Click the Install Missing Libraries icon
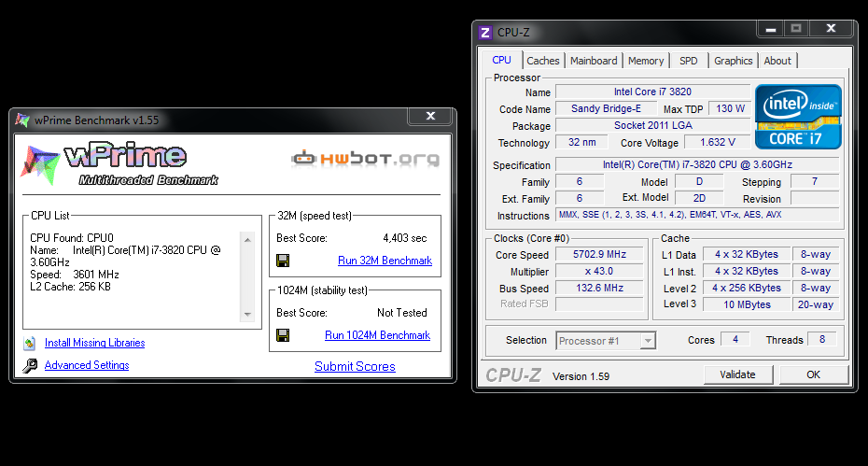Image resolution: width=868 pixels, height=466 pixels. coord(30,343)
